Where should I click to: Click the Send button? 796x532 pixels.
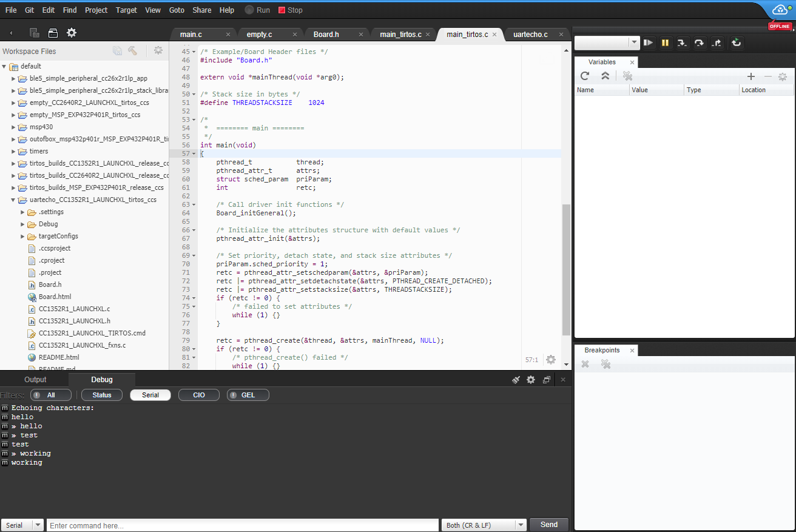(x=548, y=524)
